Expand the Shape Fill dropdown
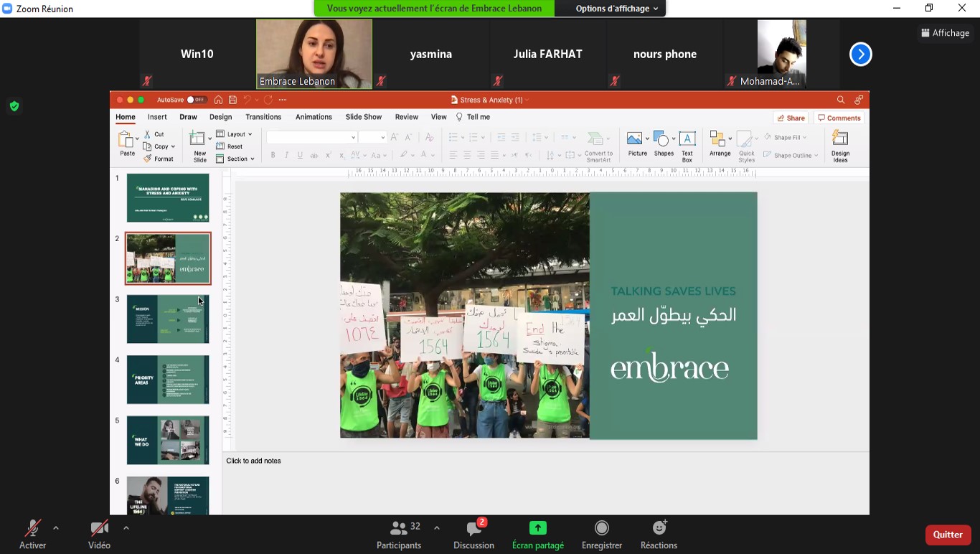The height and width of the screenshot is (554, 980). click(804, 137)
